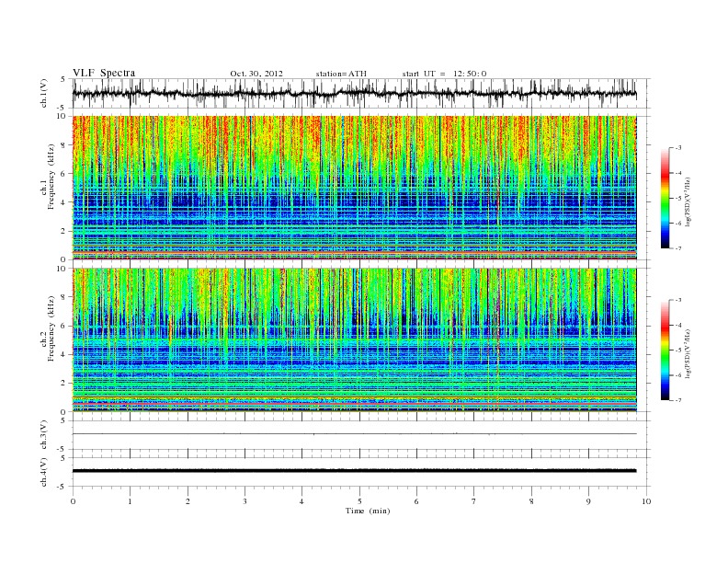728x563 pixels.
Task: Click the "-7" value on the ch.2 colorbar
Action: click(678, 400)
